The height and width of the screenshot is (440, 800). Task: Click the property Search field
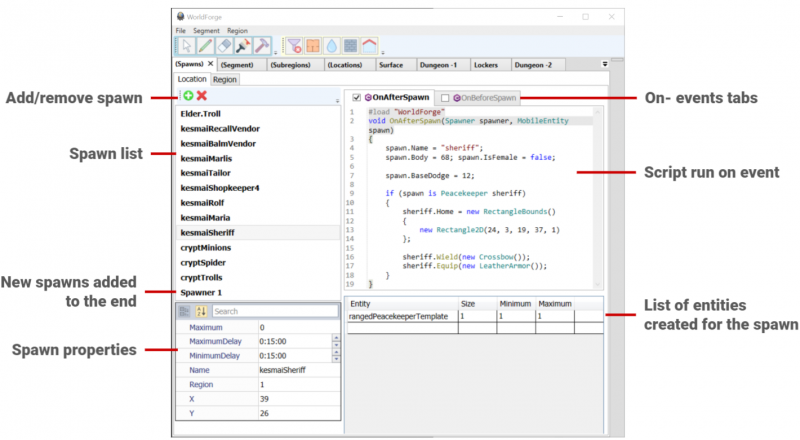click(274, 312)
